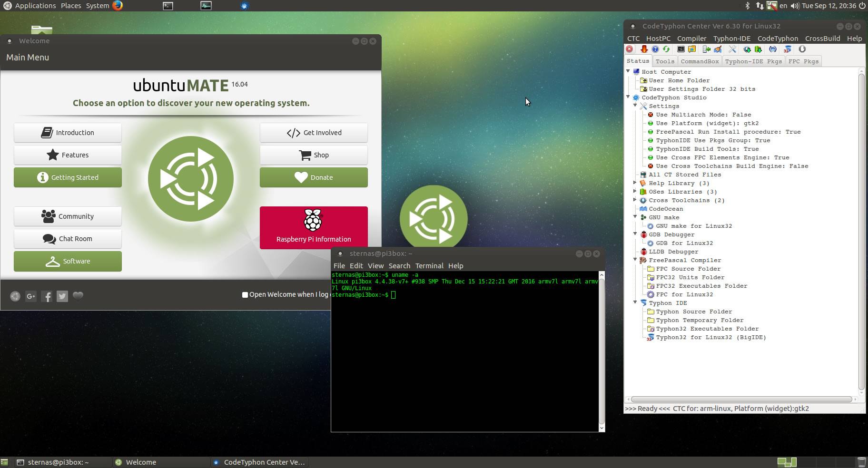Open the blue question-mark help icon in CodeTyphon
The image size is (868, 468).
(x=655, y=49)
